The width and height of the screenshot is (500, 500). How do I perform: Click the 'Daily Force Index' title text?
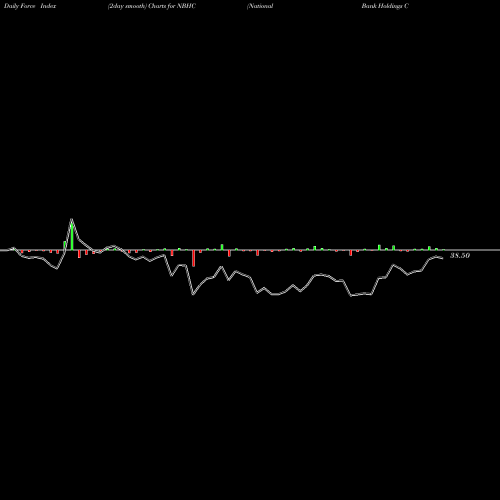coord(30,6)
